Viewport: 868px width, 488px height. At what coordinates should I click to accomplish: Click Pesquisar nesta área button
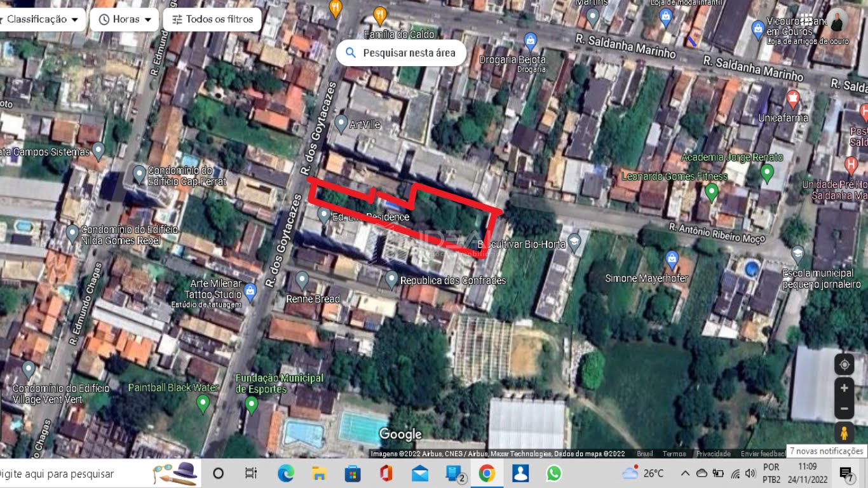click(401, 53)
